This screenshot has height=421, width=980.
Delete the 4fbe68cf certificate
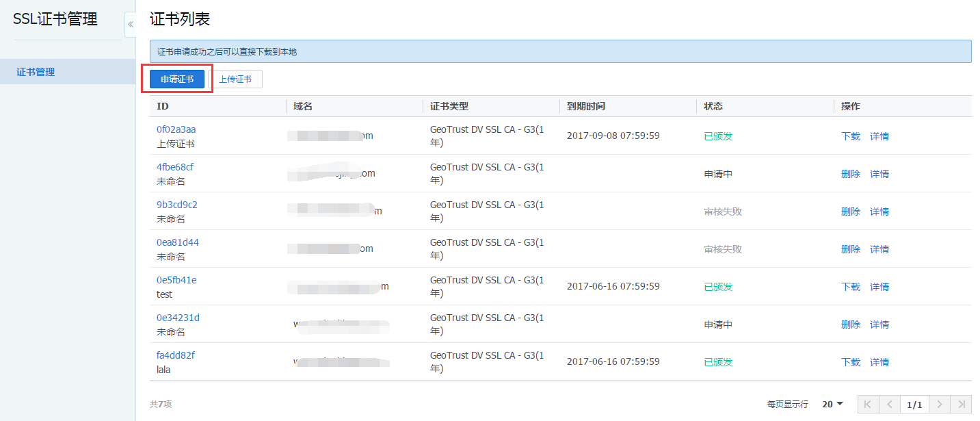[851, 174]
